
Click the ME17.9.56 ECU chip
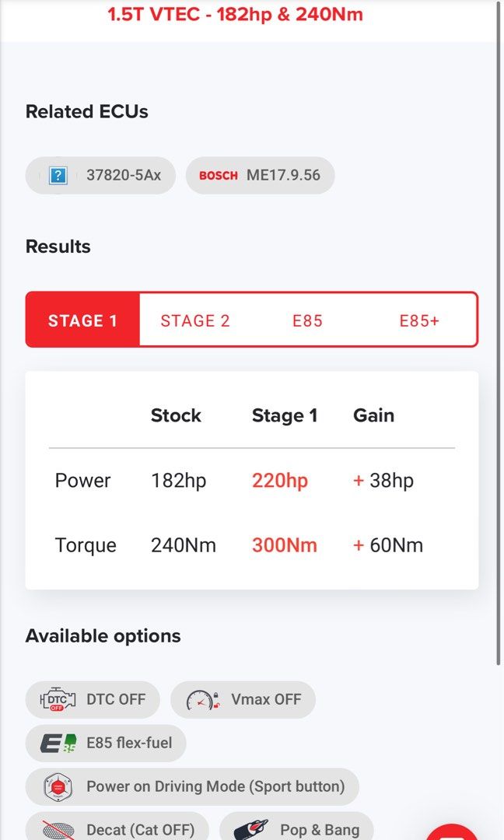(x=260, y=176)
